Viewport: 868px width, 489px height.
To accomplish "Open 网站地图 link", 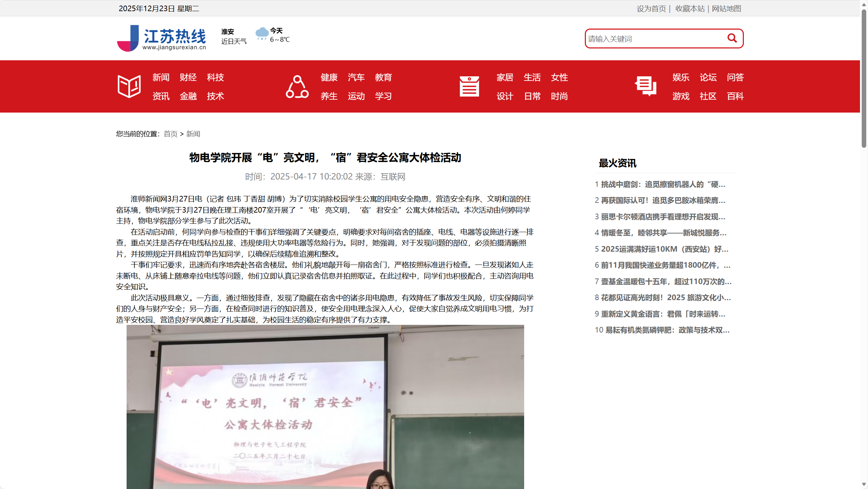I will (726, 8).
